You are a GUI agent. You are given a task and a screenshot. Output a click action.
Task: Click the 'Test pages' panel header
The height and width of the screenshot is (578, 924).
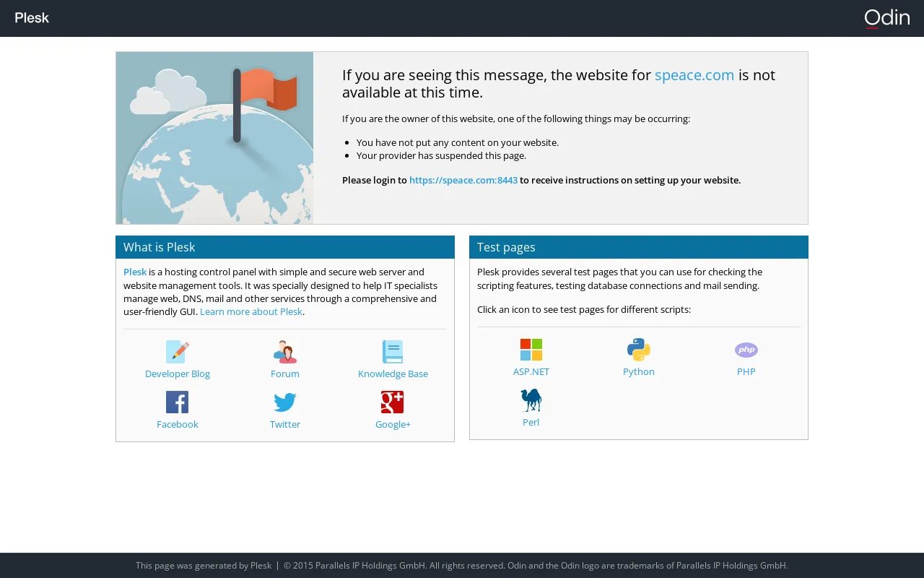click(x=639, y=247)
